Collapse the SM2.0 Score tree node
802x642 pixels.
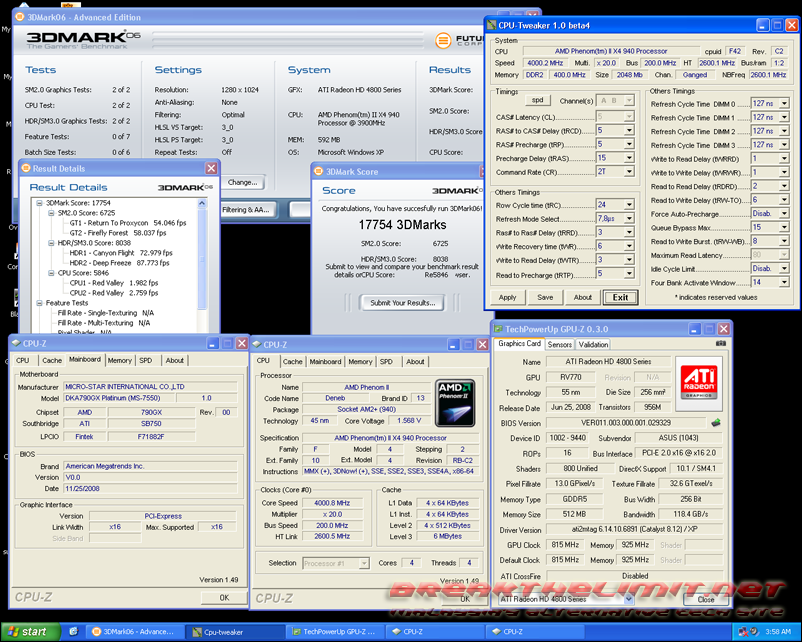(51, 213)
